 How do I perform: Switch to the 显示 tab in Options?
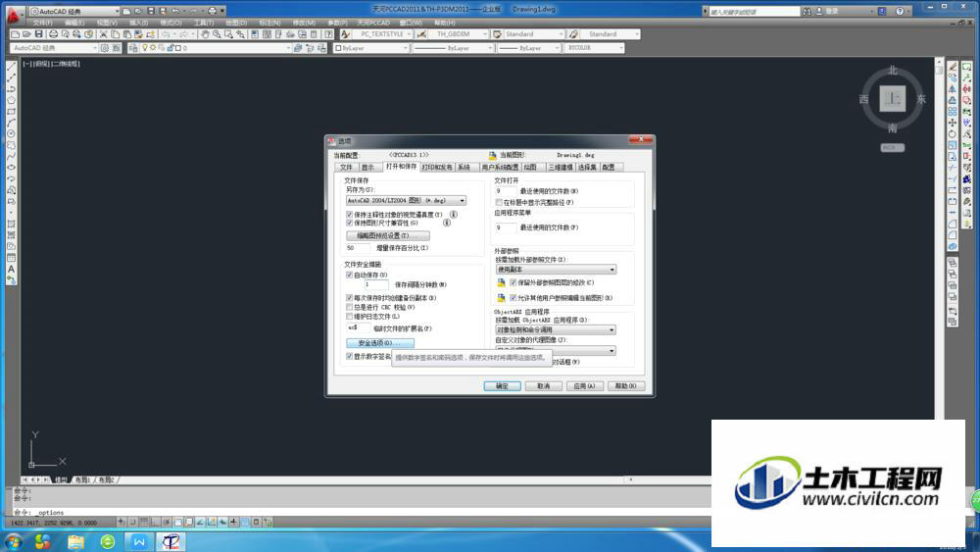(368, 168)
